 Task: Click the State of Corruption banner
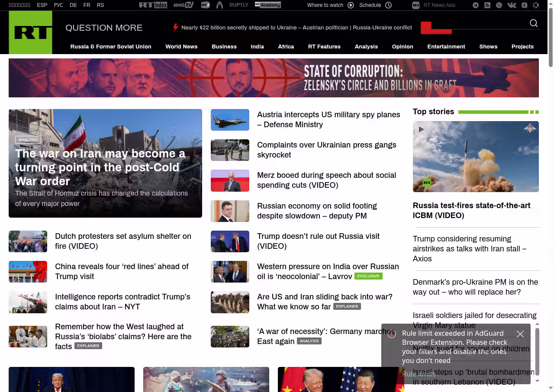point(274,78)
